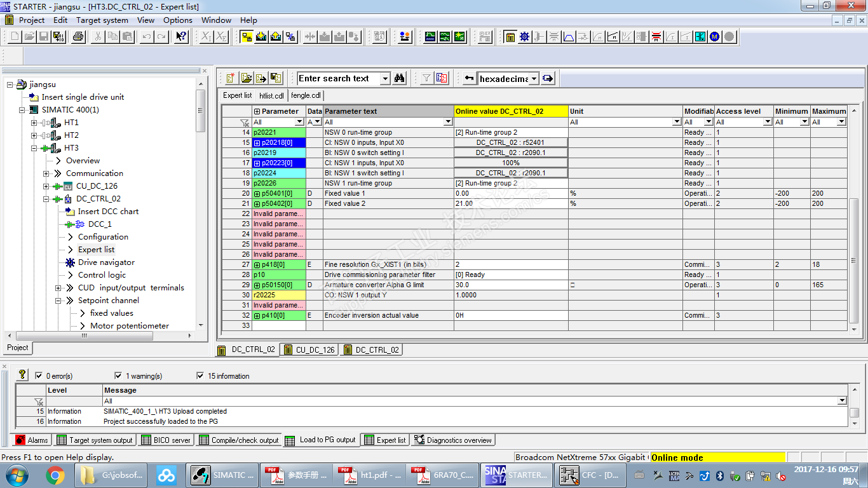Switch to the htlist.cdl tab

[x=271, y=95]
